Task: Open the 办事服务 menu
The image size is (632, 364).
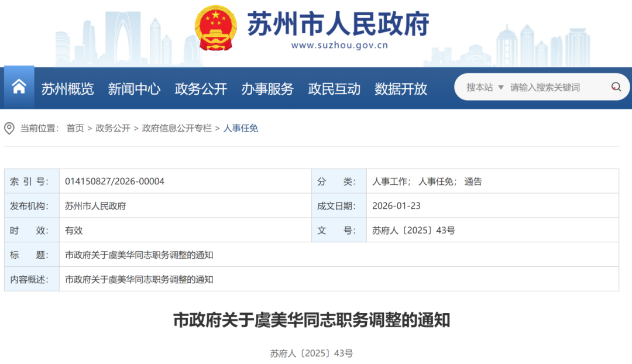Action: (267, 89)
